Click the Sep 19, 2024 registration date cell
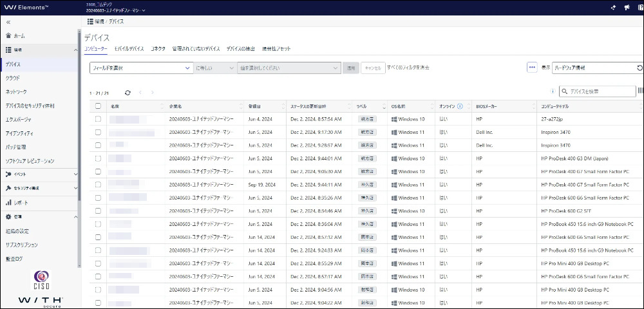The width and height of the screenshot is (644, 309). (262, 185)
